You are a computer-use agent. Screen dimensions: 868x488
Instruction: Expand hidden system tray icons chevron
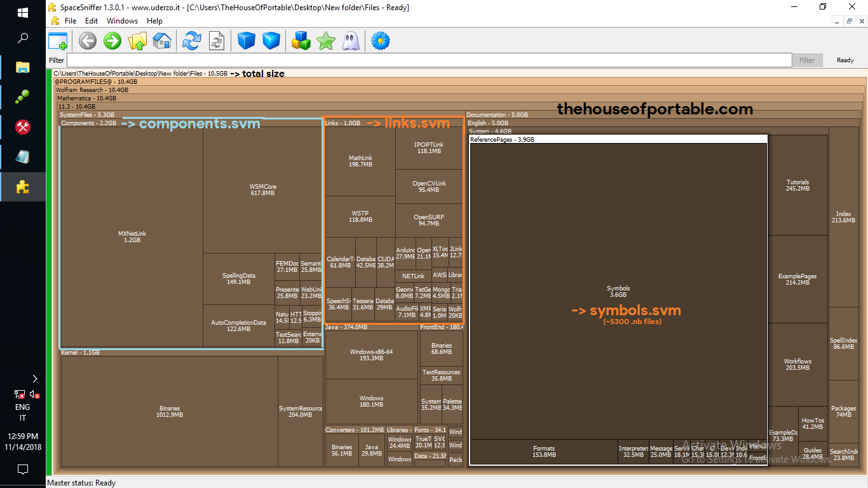click(34, 379)
